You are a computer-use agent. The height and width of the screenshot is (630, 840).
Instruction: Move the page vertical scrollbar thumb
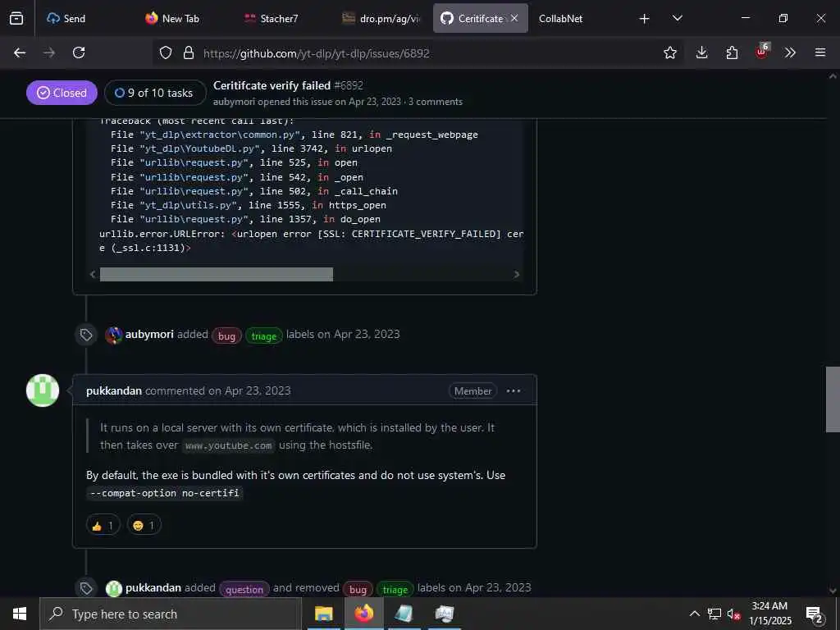[x=833, y=399]
